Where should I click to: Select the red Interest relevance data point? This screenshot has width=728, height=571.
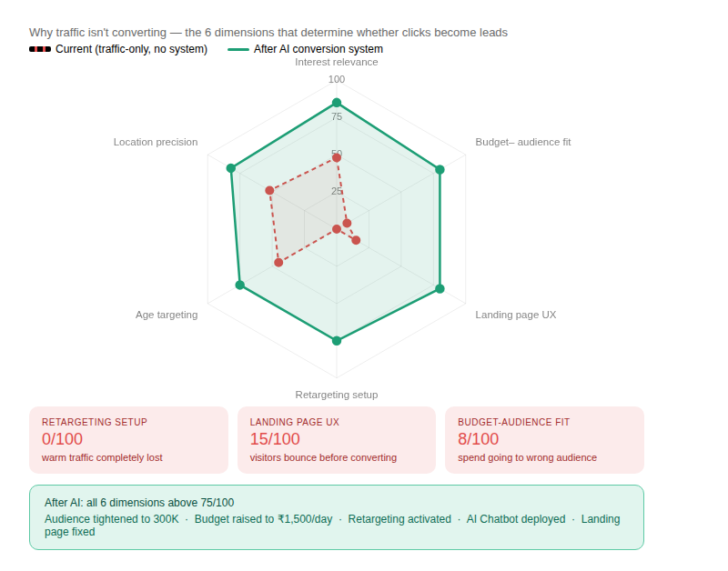337,158
